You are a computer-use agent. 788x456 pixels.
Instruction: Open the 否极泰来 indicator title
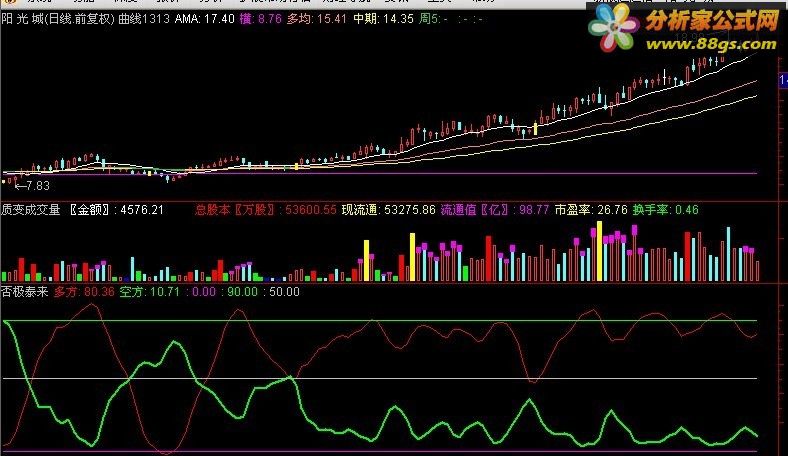pos(25,292)
